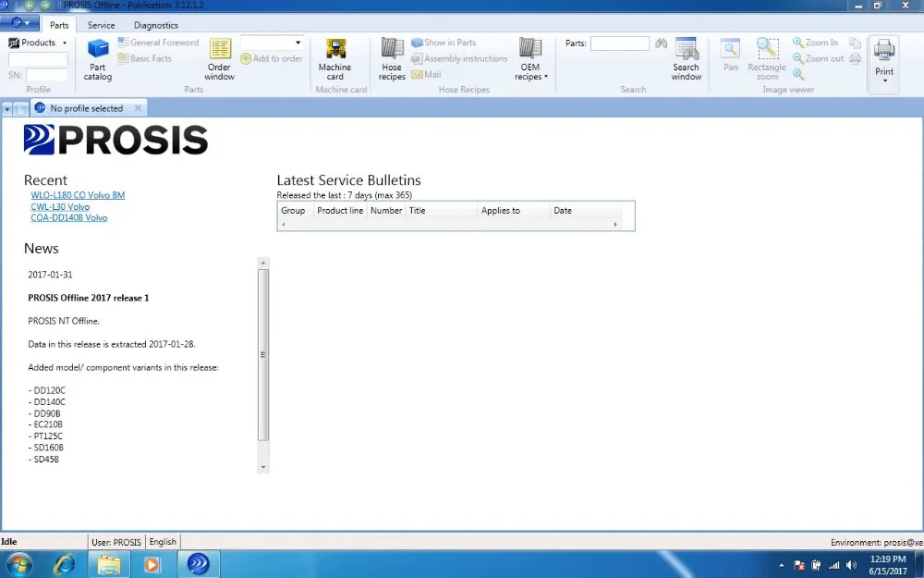The height and width of the screenshot is (578, 924).
Task: Switch to the Service ribbon tab
Action: [102, 25]
